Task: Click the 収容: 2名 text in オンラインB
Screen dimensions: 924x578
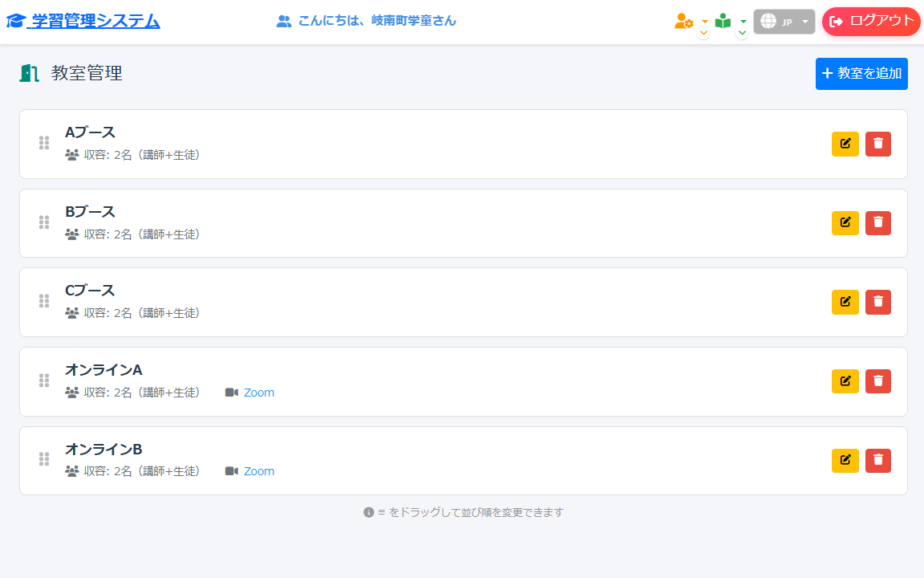Action: click(x=107, y=471)
